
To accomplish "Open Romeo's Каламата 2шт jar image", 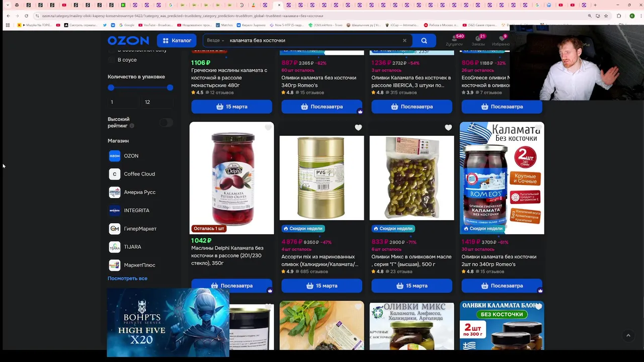I will tap(502, 178).
